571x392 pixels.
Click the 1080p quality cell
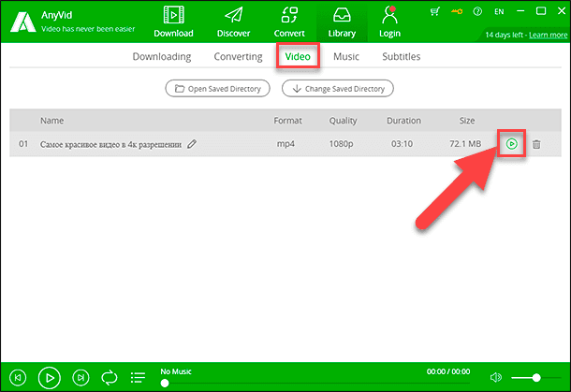[x=342, y=144]
